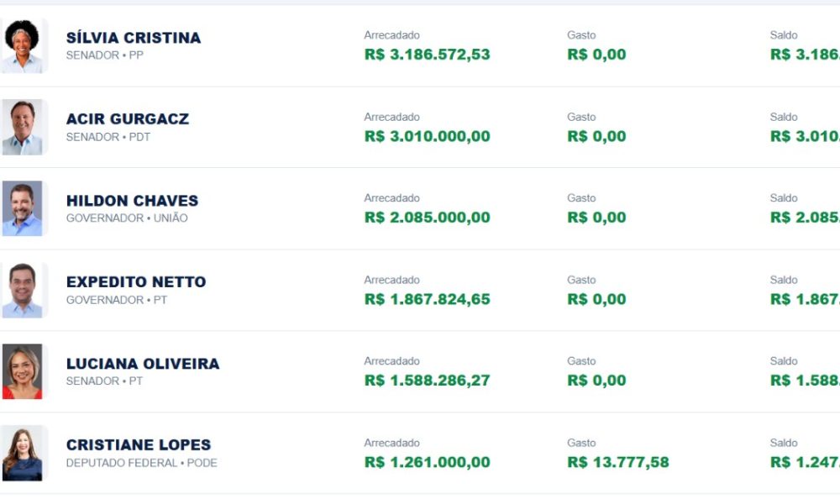The width and height of the screenshot is (840, 504).
Task: Select Expedito Netto's R$ 1.867.824,65 amount
Action: (x=427, y=299)
